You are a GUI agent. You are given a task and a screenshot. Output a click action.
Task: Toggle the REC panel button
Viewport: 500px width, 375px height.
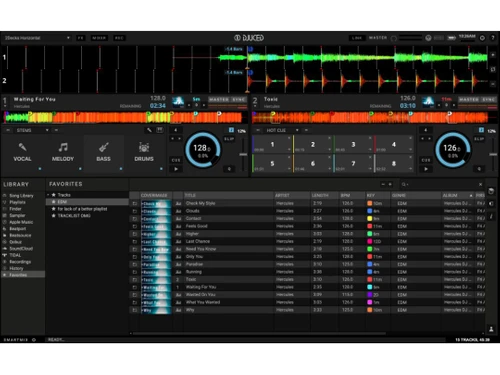(119, 38)
